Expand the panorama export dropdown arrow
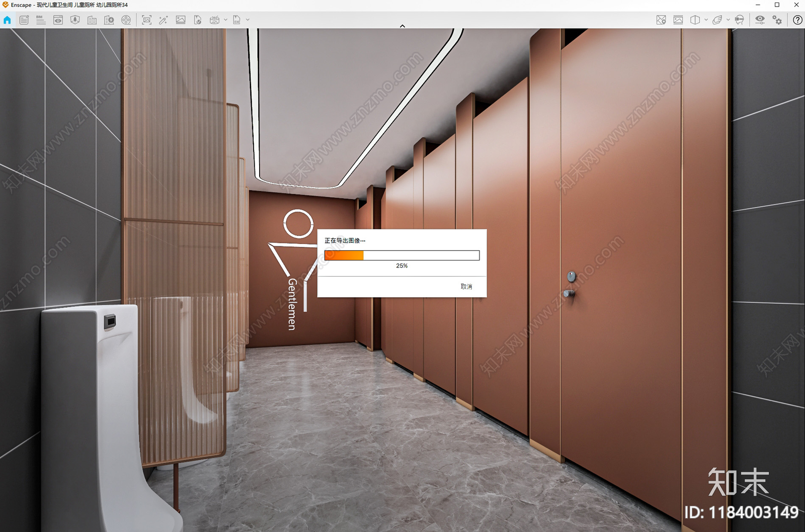Viewport: 805px width, 532px height. tap(225, 20)
